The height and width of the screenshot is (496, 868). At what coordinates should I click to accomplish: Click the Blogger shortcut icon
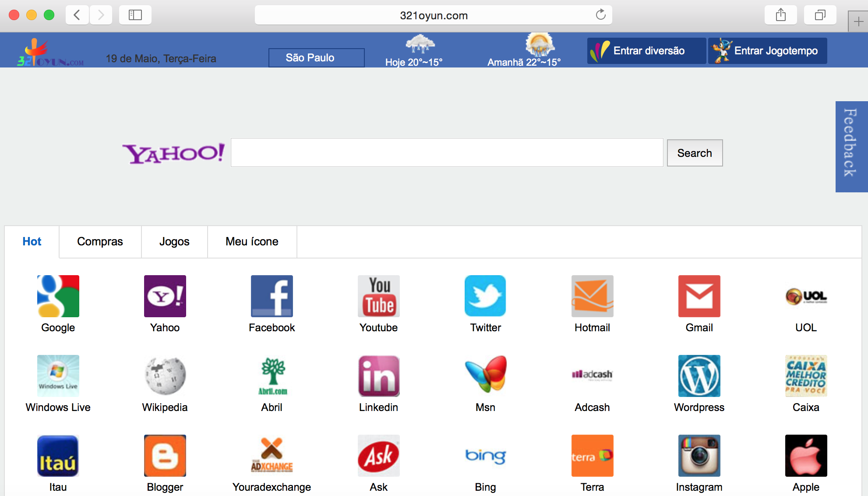point(165,456)
